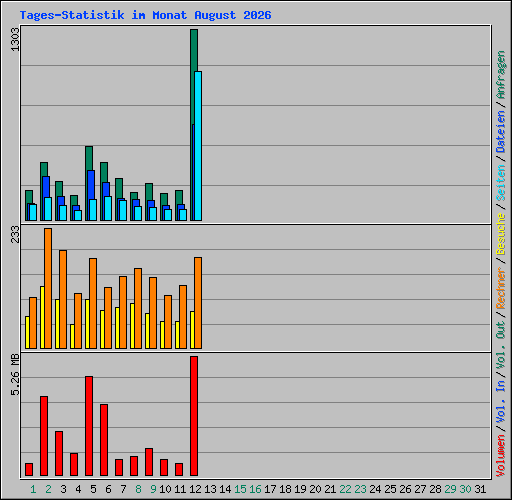Click the cyan "Seiten" legend label
The image size is (512, 500).
[501, 183]
